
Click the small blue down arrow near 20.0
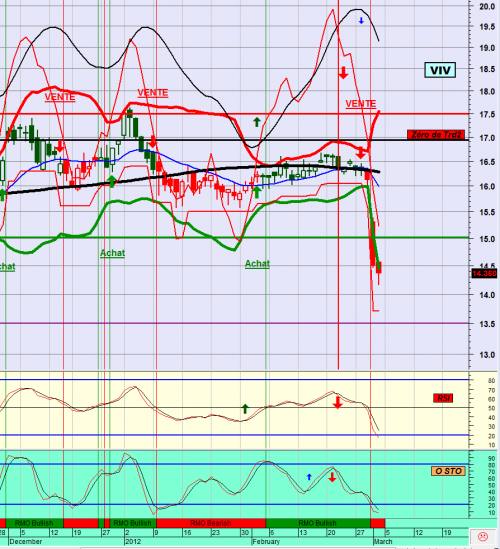click(x=361, y=21)
